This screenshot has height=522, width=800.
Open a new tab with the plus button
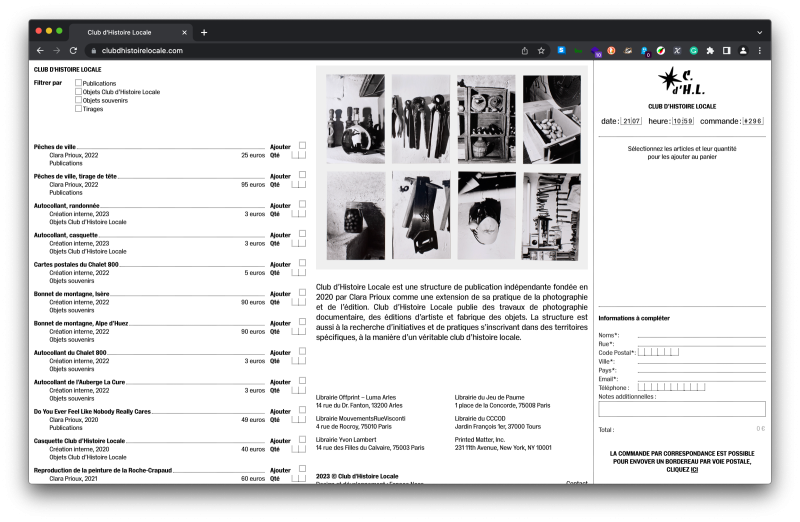point(204,32)
